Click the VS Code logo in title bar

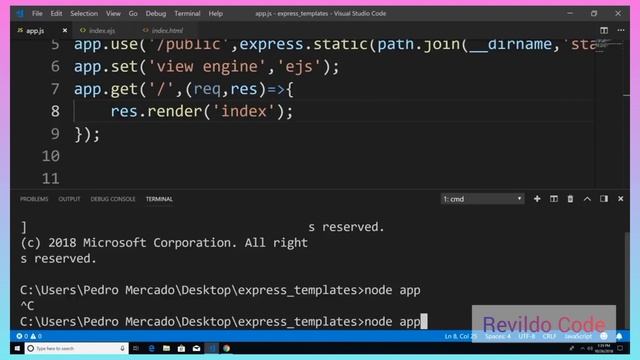(x=20, y=13)
